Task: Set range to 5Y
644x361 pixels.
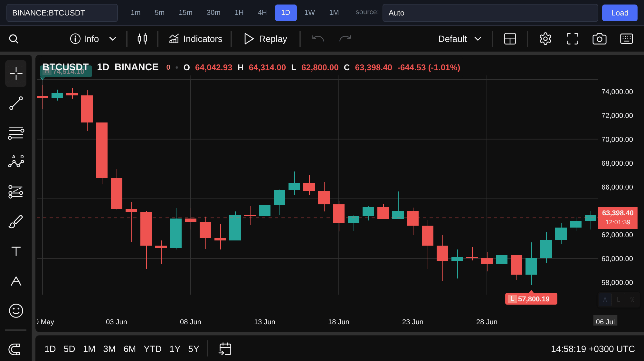Action: (194, 349)
